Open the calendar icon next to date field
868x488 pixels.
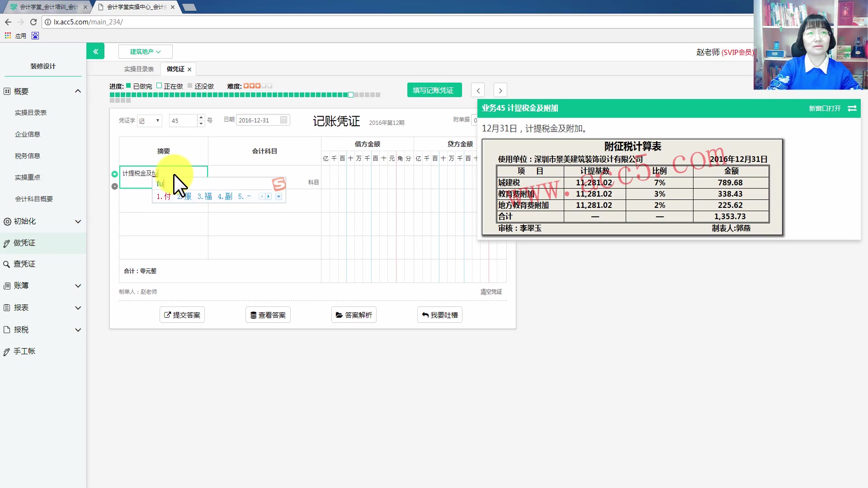coord(283,120)
